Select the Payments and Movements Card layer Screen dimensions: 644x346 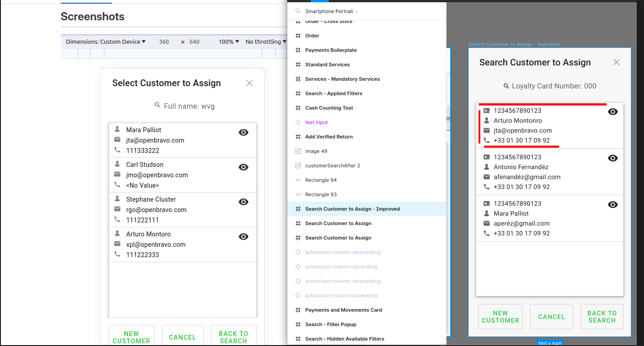343,310
